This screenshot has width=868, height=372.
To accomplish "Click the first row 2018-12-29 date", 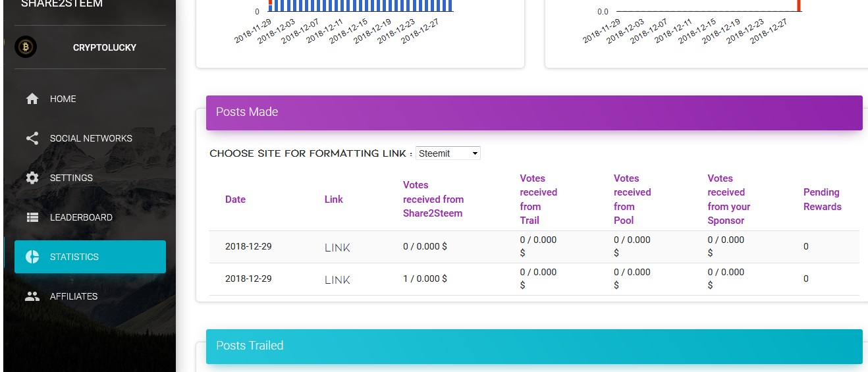I will 248,247.
